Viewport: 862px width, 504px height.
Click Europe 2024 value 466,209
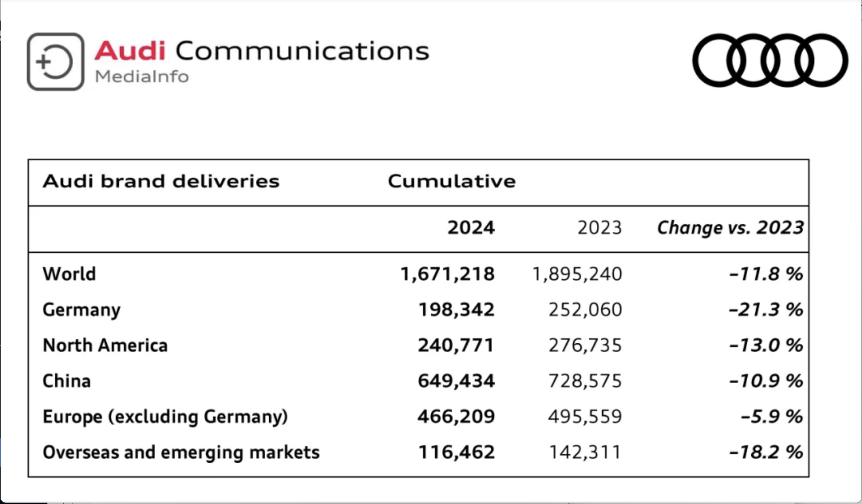coord(456,417)
